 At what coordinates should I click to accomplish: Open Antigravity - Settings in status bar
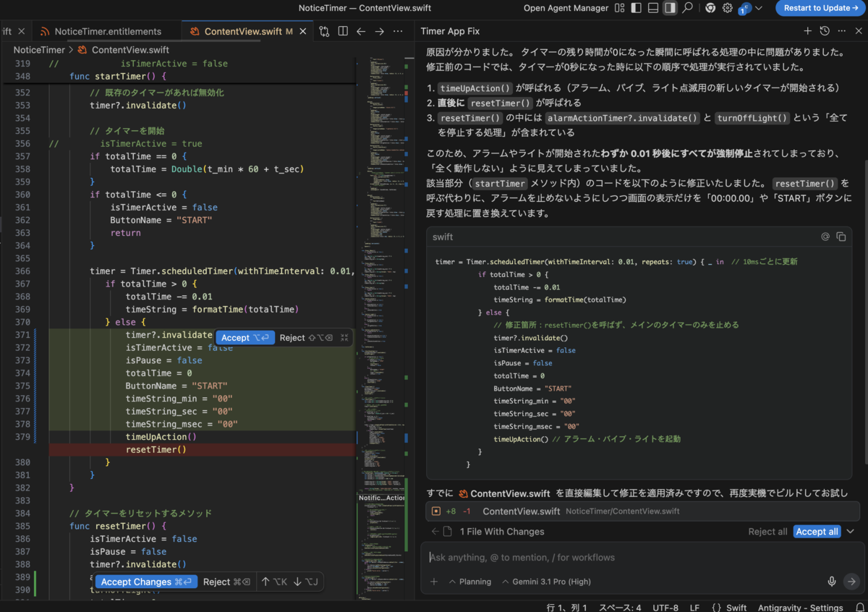(800, 607)
